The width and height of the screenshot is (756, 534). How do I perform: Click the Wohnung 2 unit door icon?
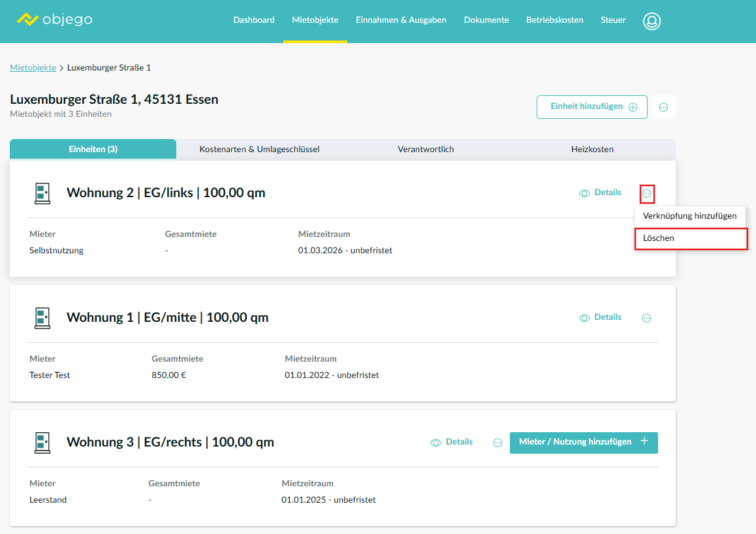pos(42,193)
